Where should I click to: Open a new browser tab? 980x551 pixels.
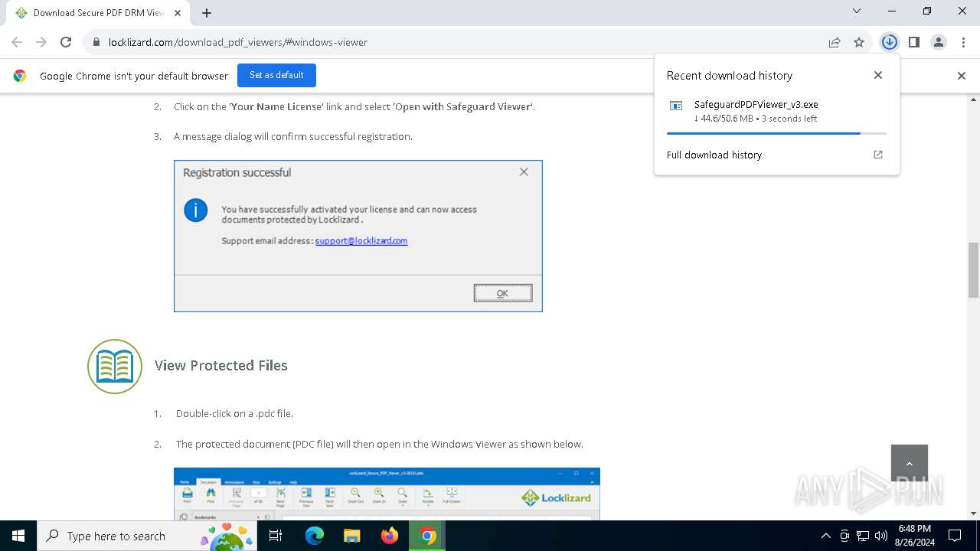(x=207, y=12)
